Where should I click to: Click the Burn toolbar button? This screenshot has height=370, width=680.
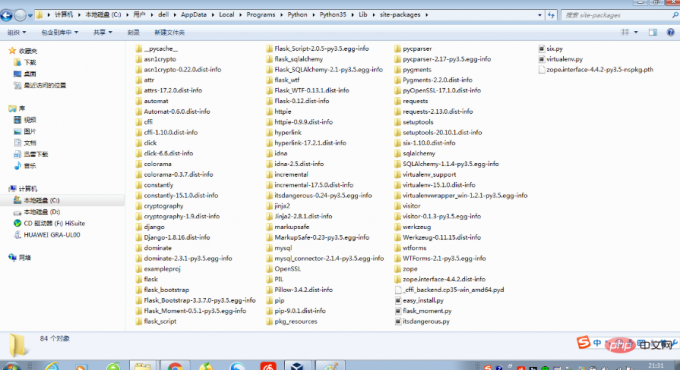[133, 33]
